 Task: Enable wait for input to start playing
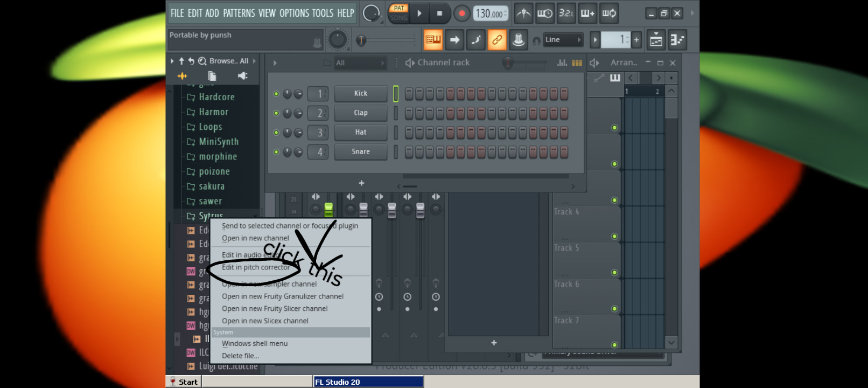[544, 13]
